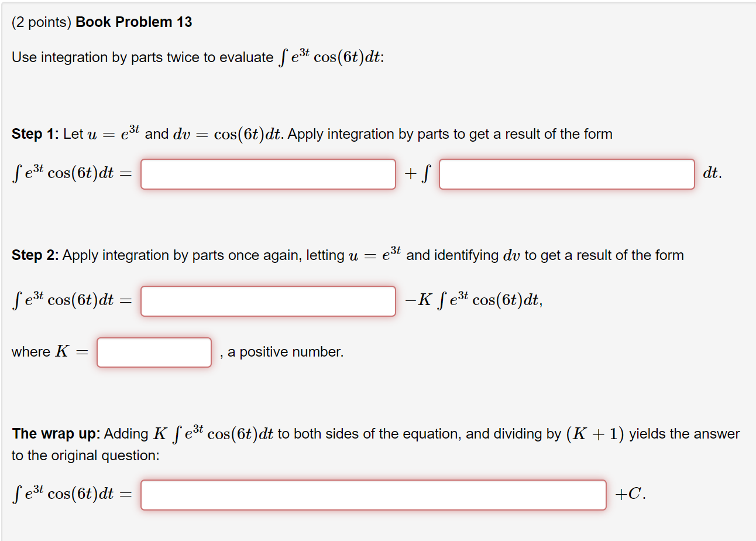Click the final wrap-up answer box
This screenshot has width=756, height=541.
coord(373,495)
